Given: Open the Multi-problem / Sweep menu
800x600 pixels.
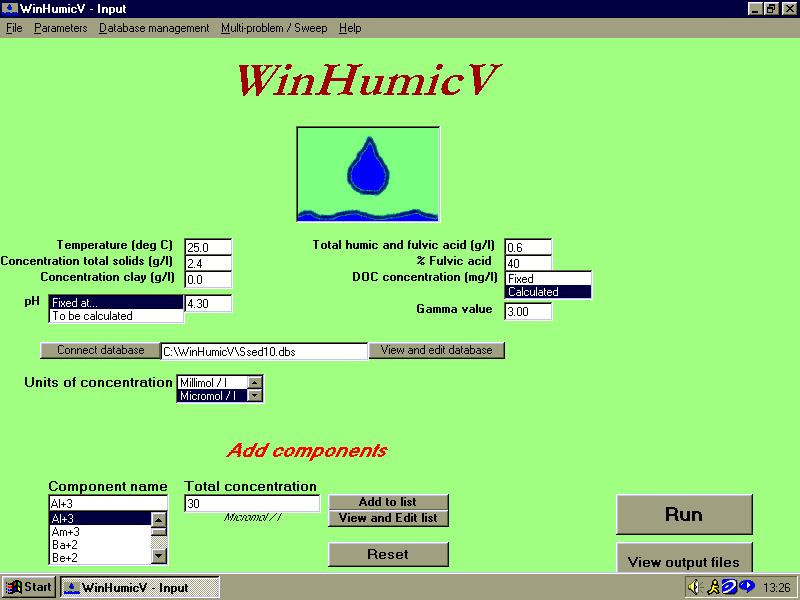Looking at the screenshot, I should pos(274,28).
